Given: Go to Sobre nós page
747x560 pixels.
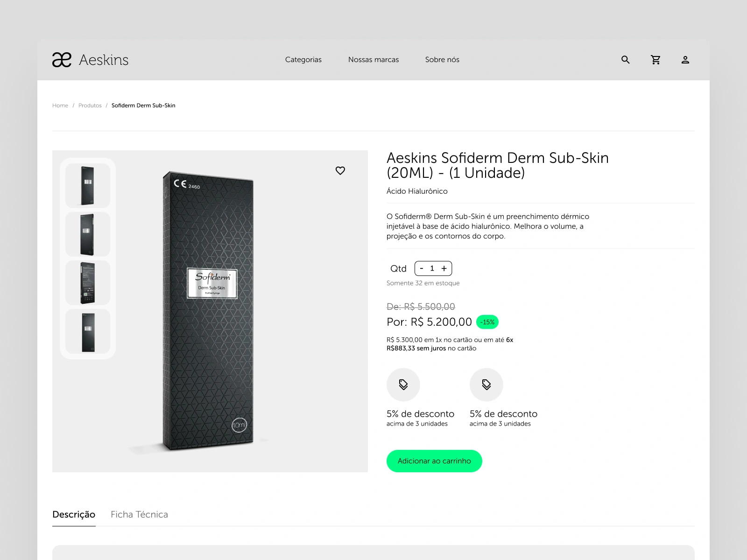Looking at the screenshot, I should 442,60.
